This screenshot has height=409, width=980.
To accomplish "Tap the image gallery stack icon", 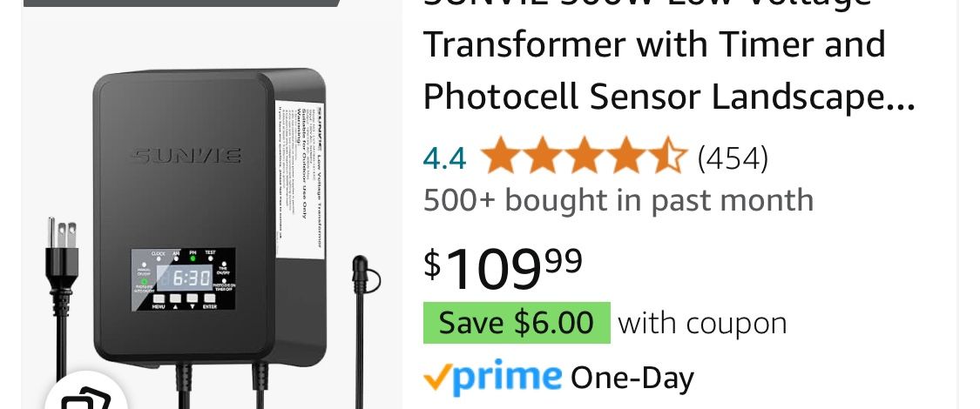I will (85, 396).
